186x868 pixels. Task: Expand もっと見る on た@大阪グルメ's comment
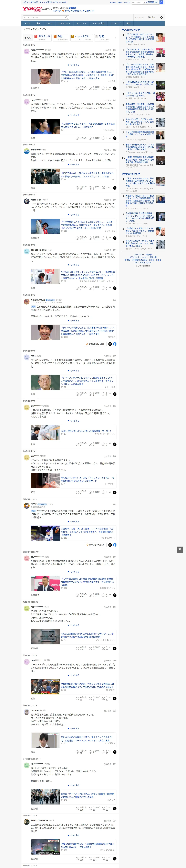pyautogui.click(x=73, y=321)
